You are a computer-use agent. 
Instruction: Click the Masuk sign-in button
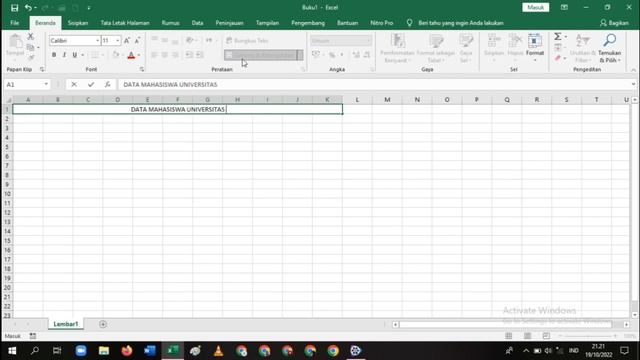point(536,7)
